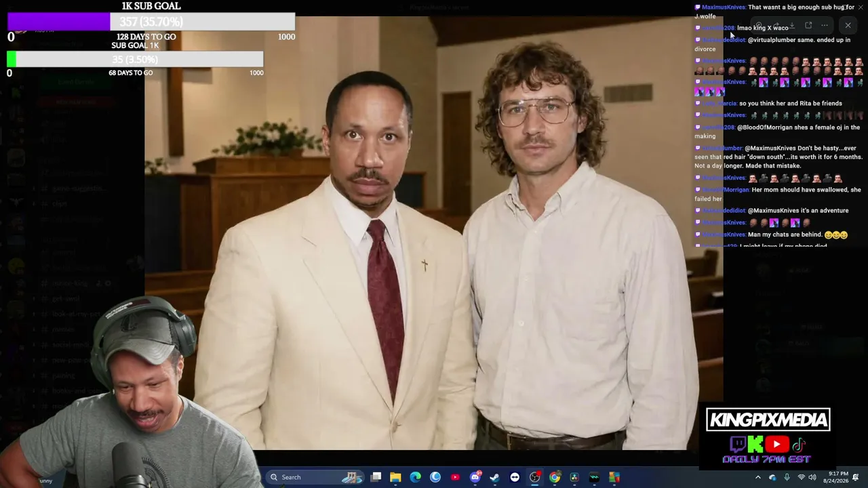Open DaVinci Resolve from the taskbar

click(x=574, y=477)
